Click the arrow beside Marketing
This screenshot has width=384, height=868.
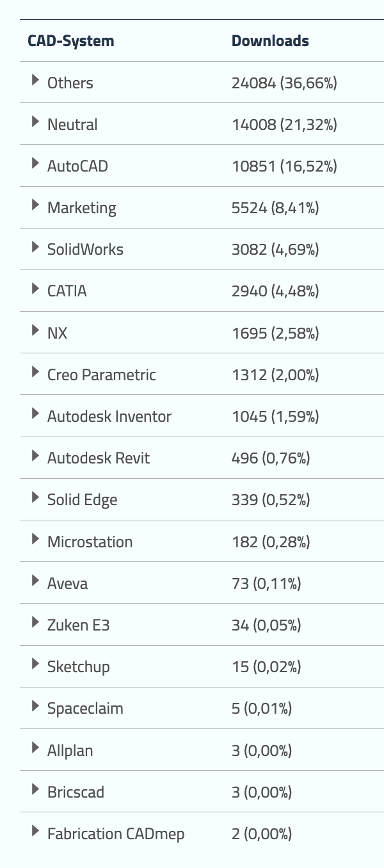(35, 205)
